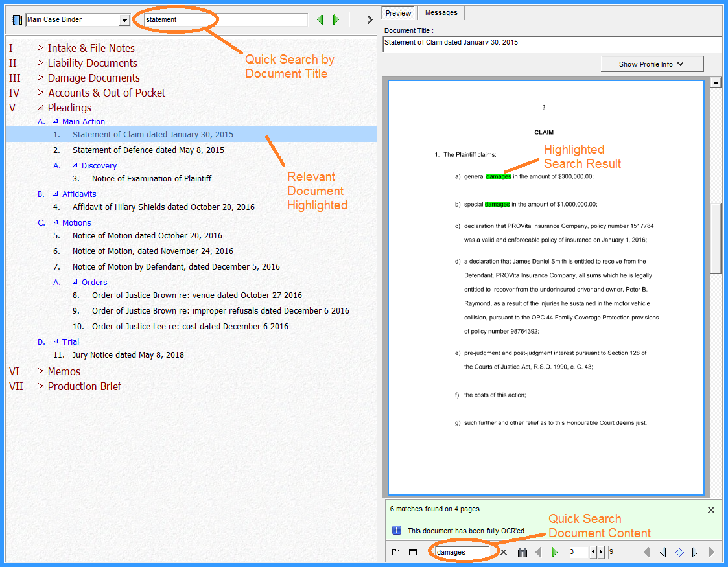The width and height of the screenshot is (728, 567).
Task: Increase page number with the right spinner arrow
Action: [x=601, y=552]
